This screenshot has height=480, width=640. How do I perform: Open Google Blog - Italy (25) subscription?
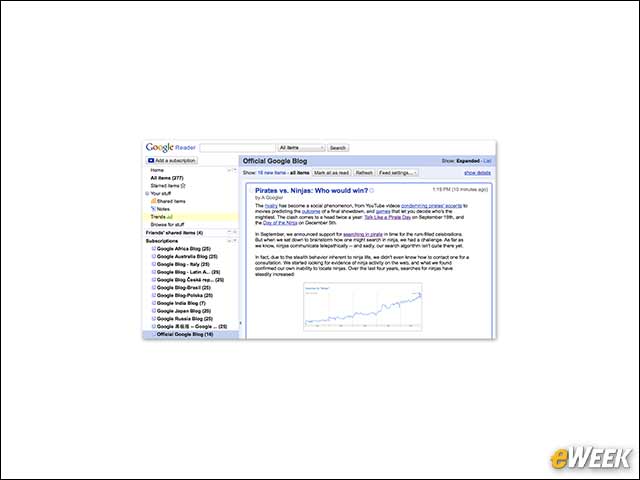[x=183, y=264]
